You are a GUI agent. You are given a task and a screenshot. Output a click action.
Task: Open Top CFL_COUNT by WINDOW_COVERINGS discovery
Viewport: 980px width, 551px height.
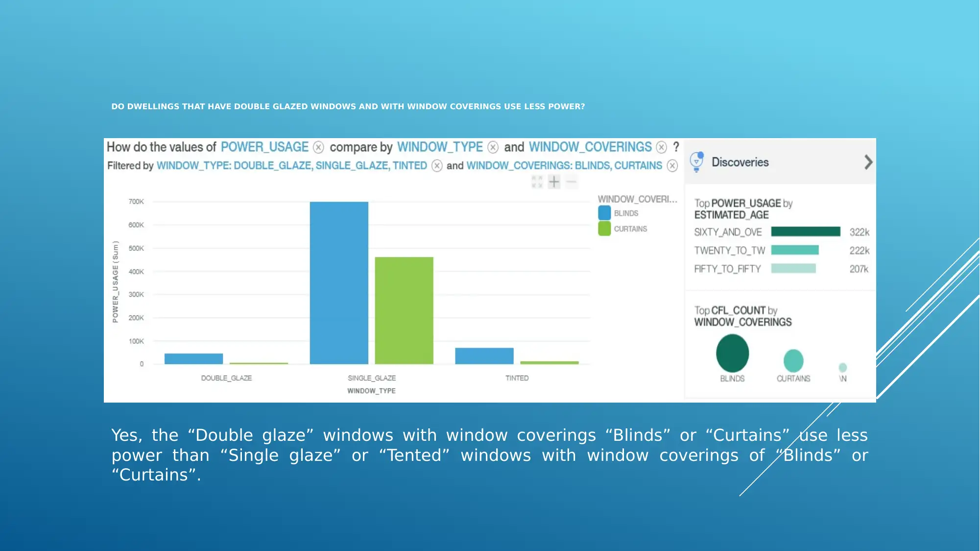coord(742,316)
